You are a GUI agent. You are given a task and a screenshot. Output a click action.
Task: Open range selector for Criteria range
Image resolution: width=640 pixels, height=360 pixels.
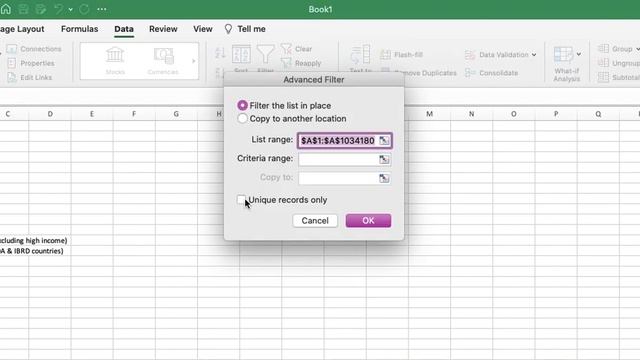[x=384, y=159]
